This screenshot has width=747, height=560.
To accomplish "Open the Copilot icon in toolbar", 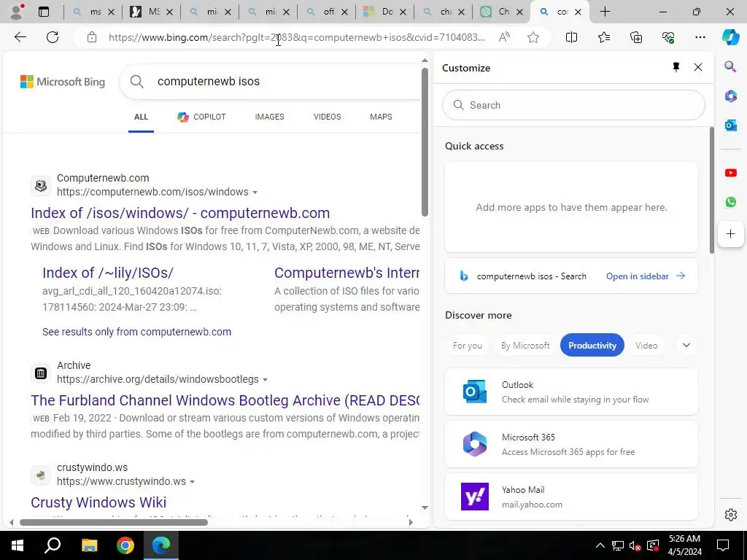I will pyautogui.click(x=730, y=37).
